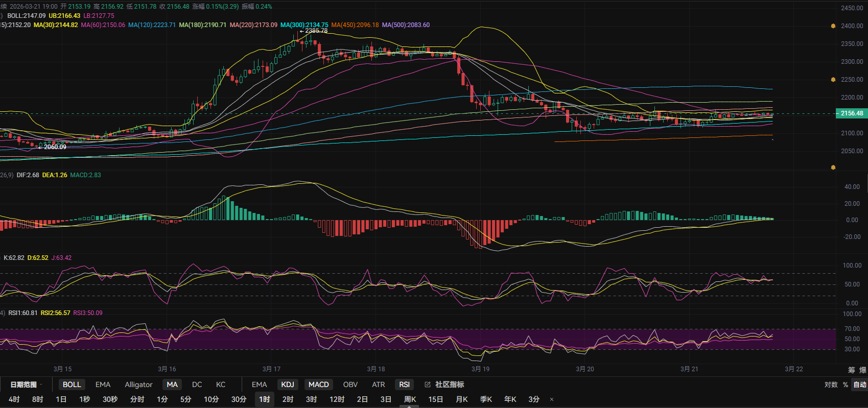Close the timeframe bar with the × icon
The width and height of the screenshot is (868, 408).
(x=552, y=399)
